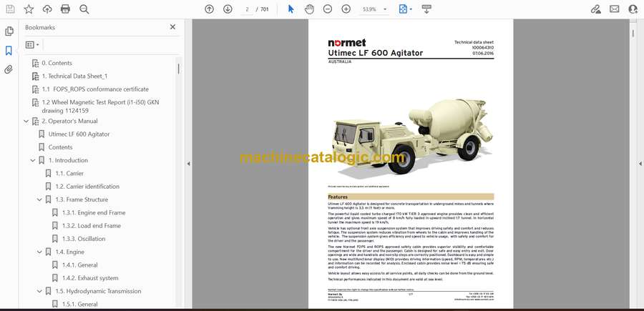
Task: Expand right tools pane arrow
Action: [x=640, y=164]
